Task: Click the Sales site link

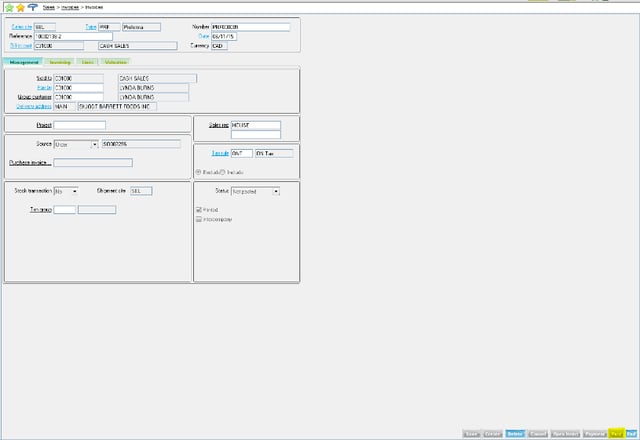Action: click(x=21, y=27)
